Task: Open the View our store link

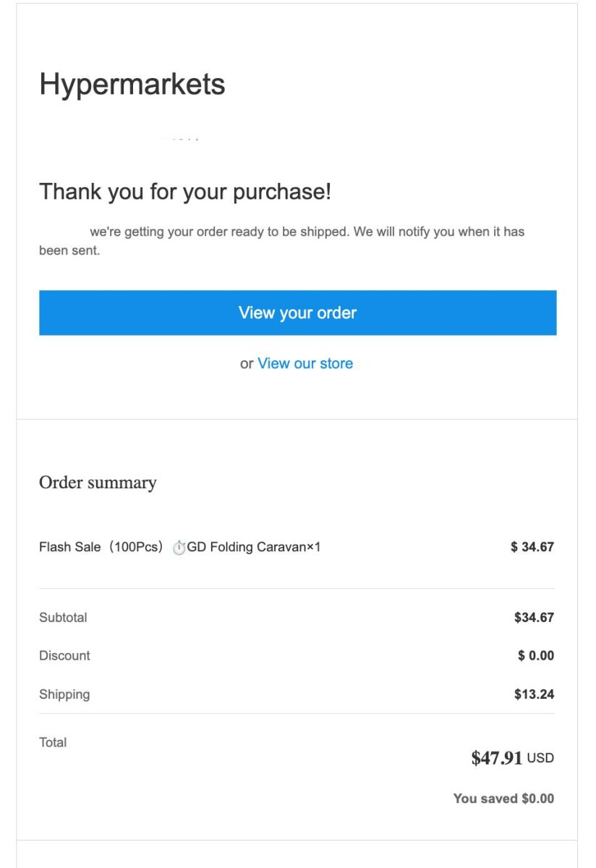Action: (x=305, y=363)
